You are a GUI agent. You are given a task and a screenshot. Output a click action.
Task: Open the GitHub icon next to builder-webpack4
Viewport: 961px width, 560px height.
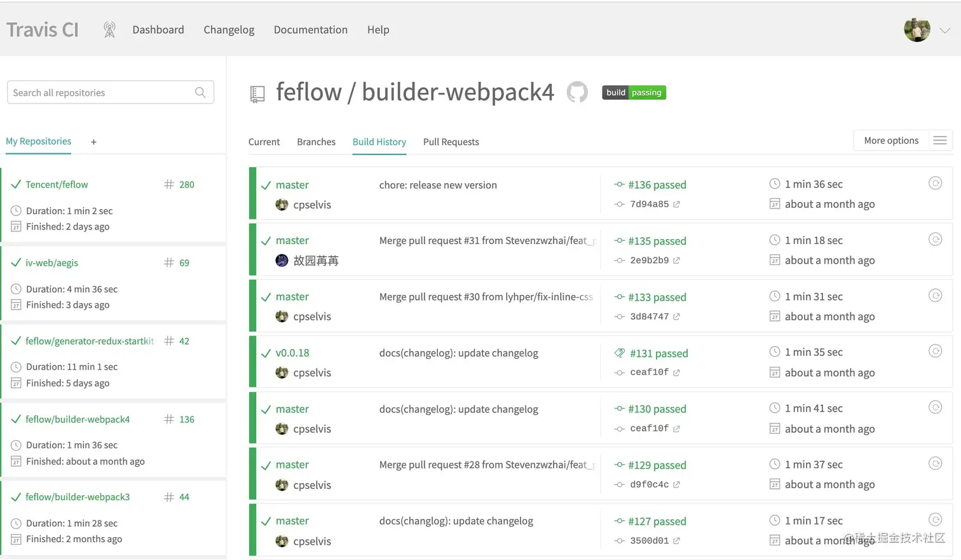577,92
